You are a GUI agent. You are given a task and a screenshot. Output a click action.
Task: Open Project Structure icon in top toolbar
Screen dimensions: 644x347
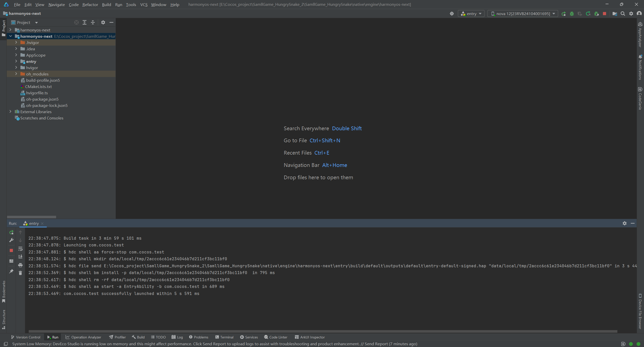tap(615, 14)
